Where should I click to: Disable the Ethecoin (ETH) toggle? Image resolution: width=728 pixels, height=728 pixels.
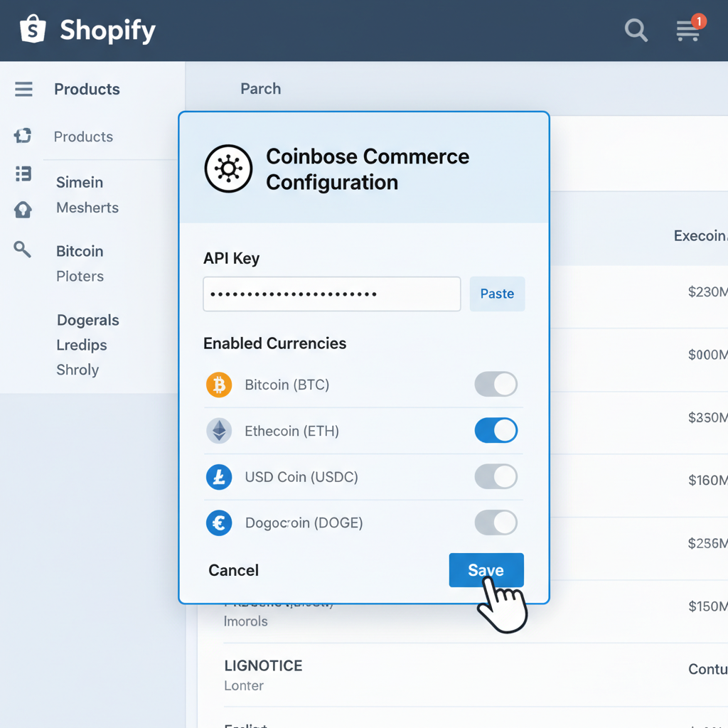click(496, 430)
